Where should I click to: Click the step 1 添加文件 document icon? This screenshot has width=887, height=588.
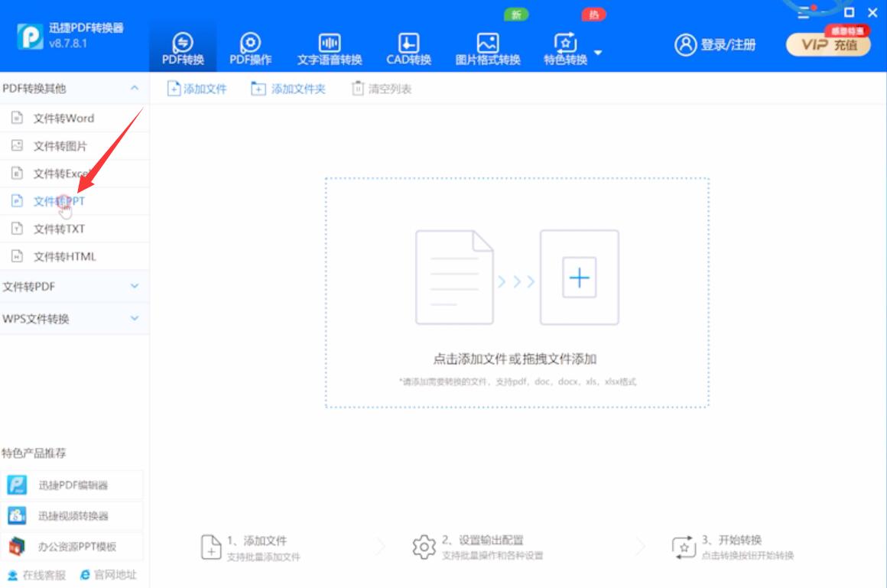point(211,547)
